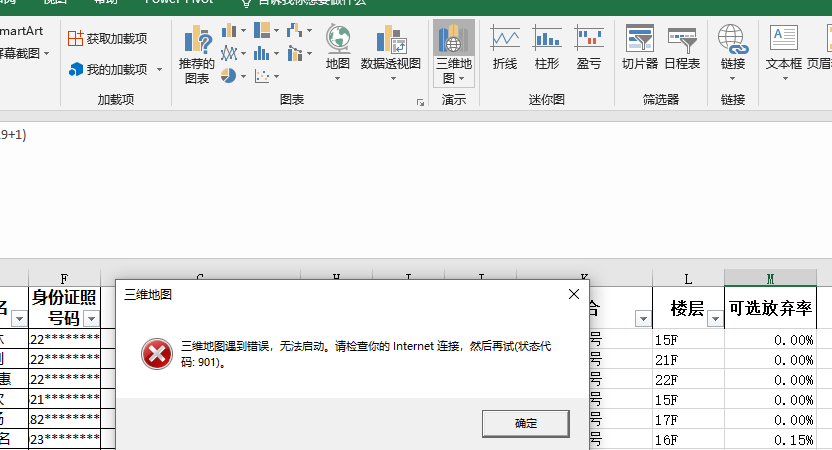Select the 可选放弃率 header cell
The height and width of the screenshot is (450, 832).
click(x=770, y=308)
